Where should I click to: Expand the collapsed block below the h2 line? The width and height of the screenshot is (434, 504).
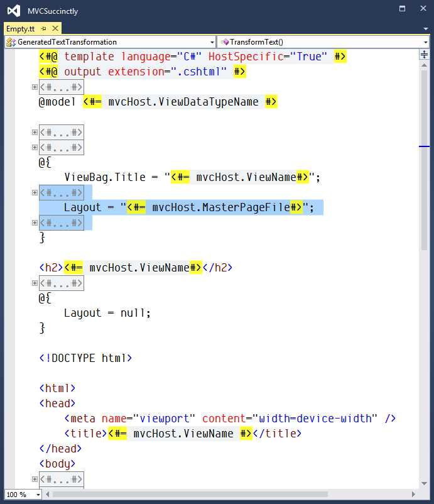[35, 283]
